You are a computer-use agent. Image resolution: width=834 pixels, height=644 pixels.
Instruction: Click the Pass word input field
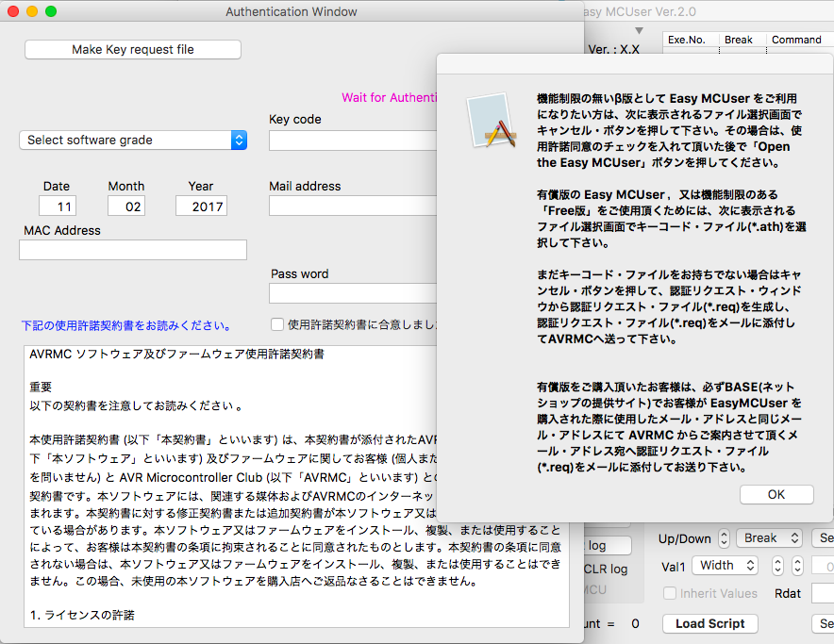(353, 293)
